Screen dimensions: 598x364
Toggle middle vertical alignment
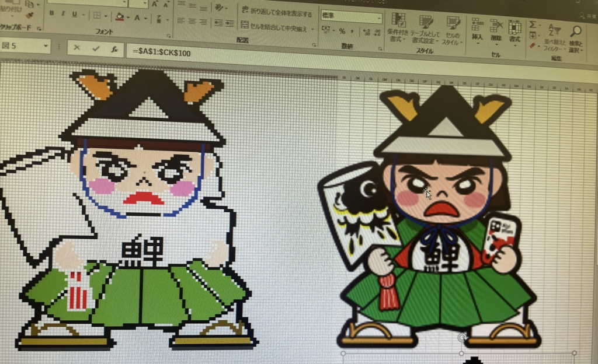[193, 6]
